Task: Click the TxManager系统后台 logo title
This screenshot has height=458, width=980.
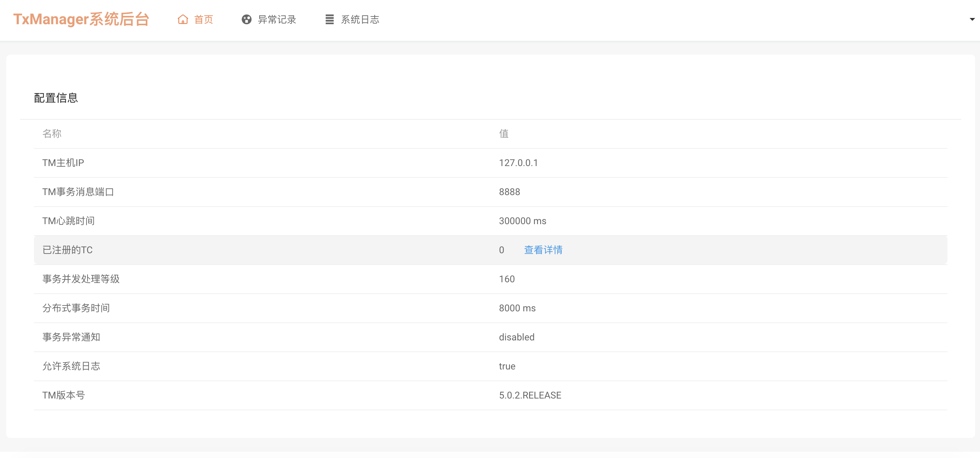Action: (81, 19)
